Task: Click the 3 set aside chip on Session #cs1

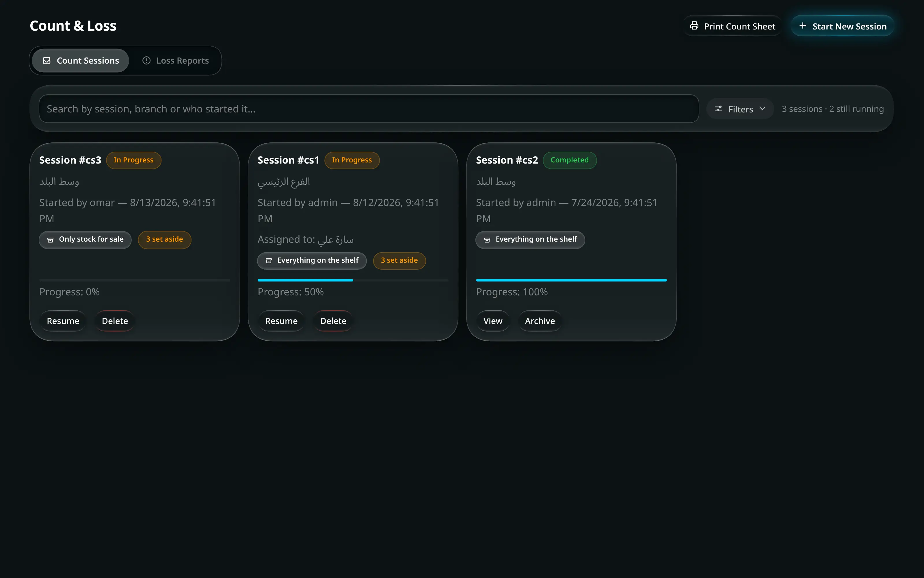Action: (x=399, y=261)
